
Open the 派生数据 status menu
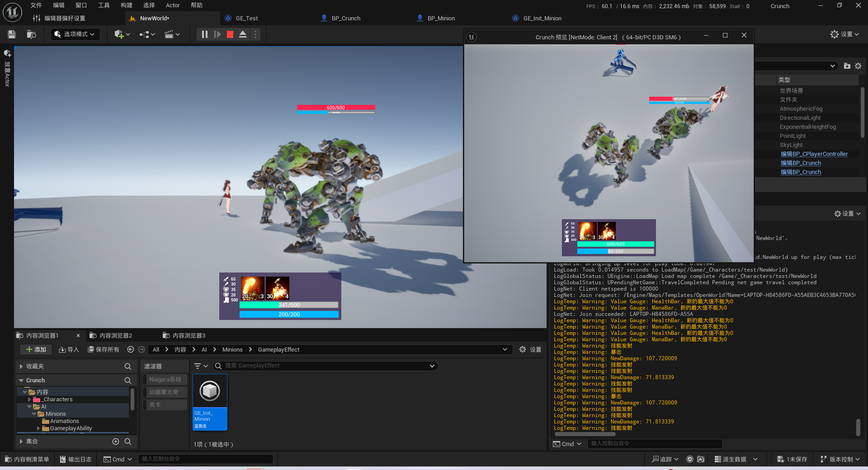click(736, 459)
